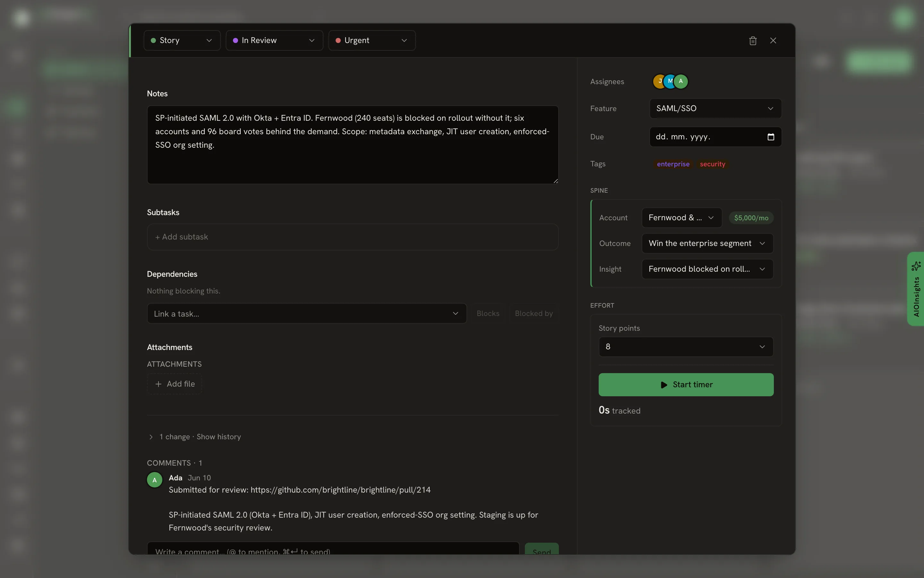Click the M assignee avatar
This screenshot has width=924, height=578.
670,82
